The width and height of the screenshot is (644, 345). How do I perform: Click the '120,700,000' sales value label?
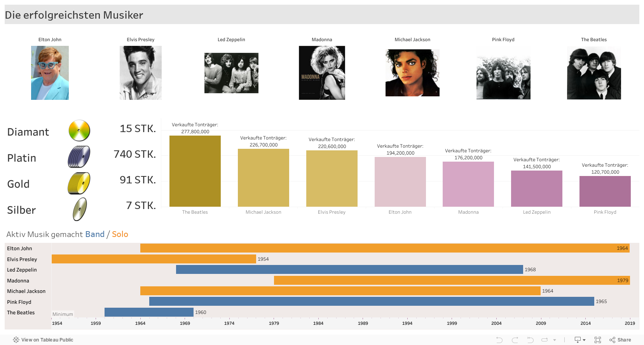[x=605, y=172]
